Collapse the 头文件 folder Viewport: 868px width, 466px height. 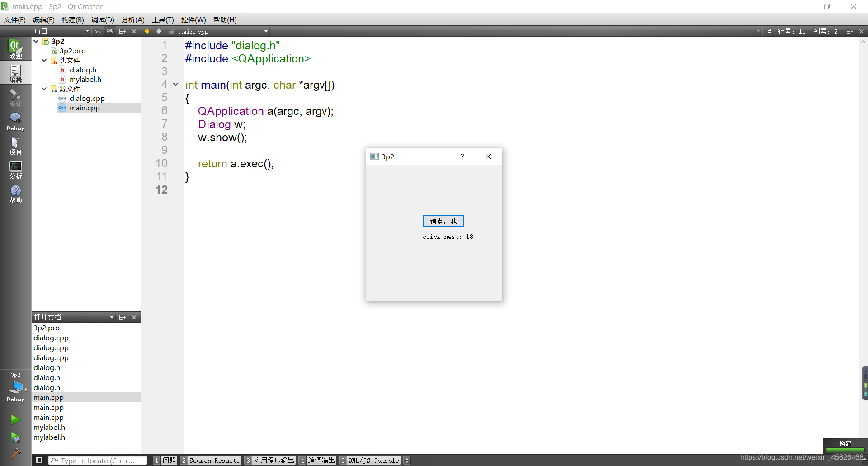click(44, 60)
